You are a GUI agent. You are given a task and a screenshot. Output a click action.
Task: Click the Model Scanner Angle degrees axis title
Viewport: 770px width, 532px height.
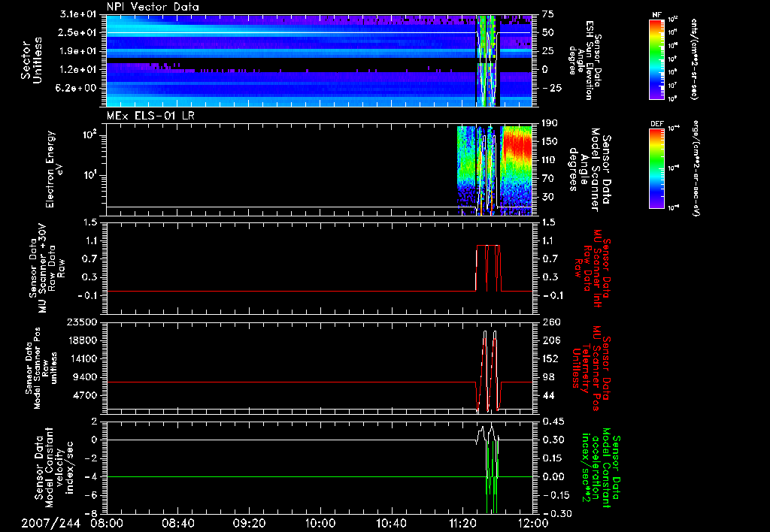coord(590,170)
